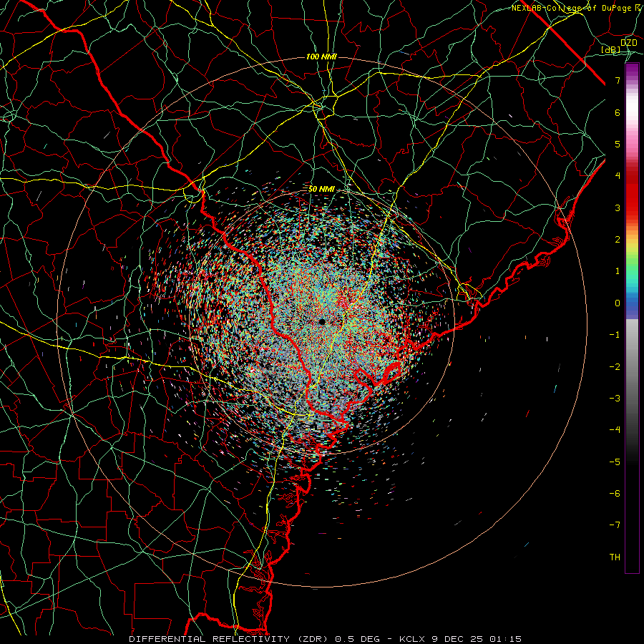Click the 100 NMI range ring label
Screen dimensions: 644x644
321,57
